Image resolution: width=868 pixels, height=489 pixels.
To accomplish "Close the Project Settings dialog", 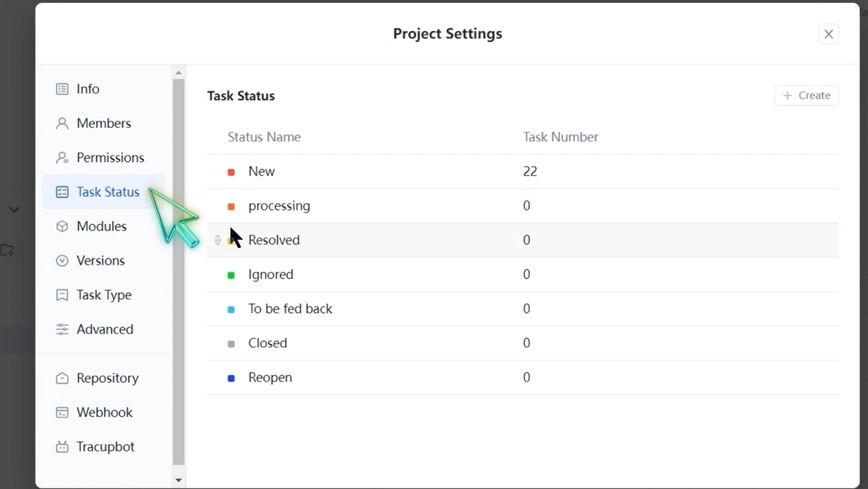I will pyautogui.click(x=828, y=34).
